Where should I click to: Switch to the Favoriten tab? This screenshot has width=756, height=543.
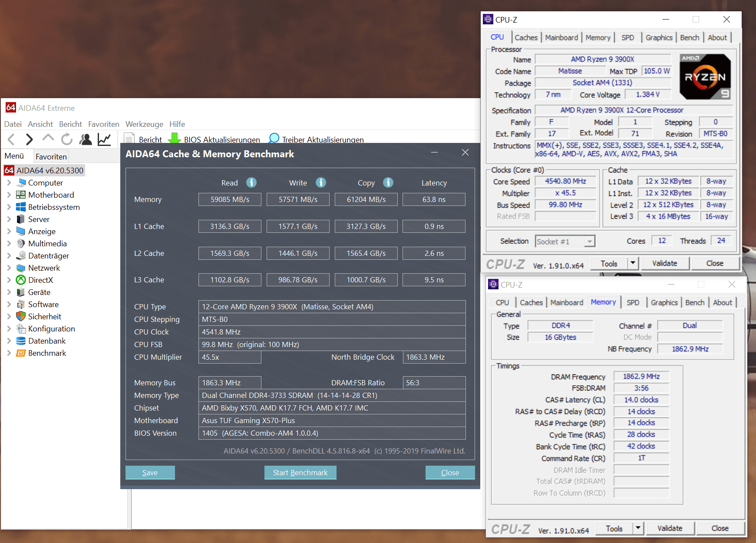coord(51,156)
